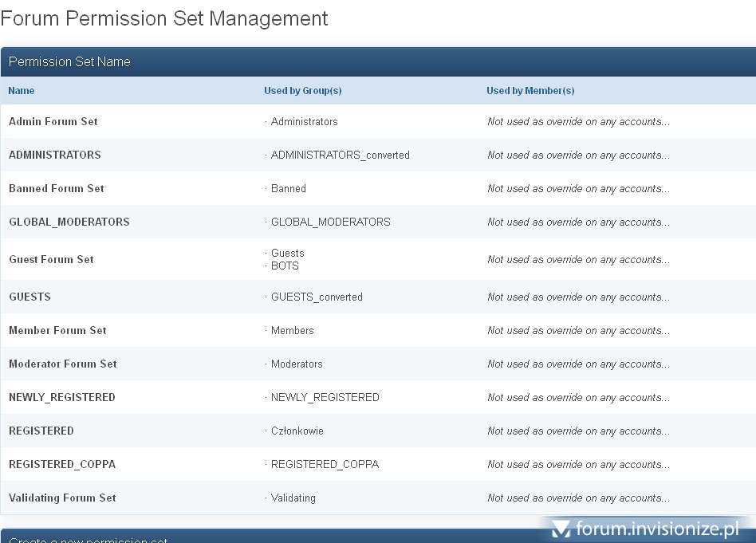Click the Used by Group(s) column header

click(303, 91)
